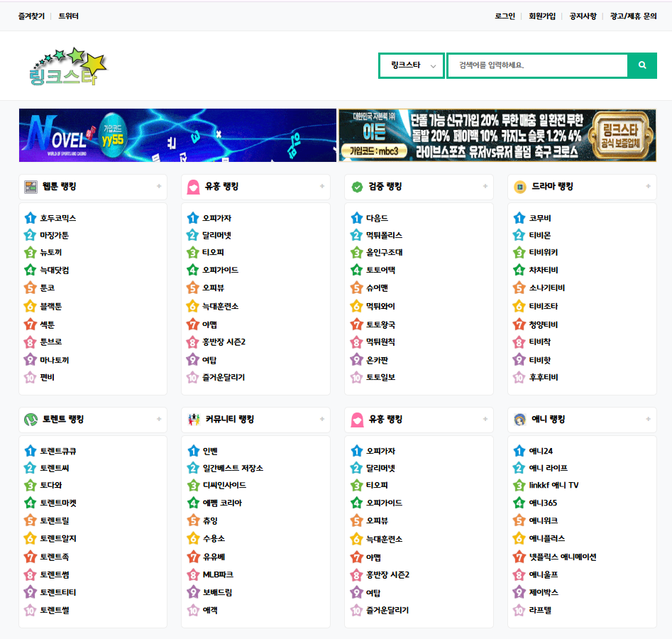The image size is (672, 639).
Task: Click the 호두코믹스 link
Action: tap(58, 219)
